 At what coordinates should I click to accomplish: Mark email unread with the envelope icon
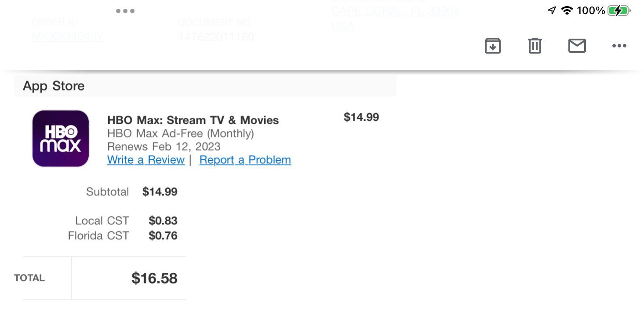pos(577,46)
